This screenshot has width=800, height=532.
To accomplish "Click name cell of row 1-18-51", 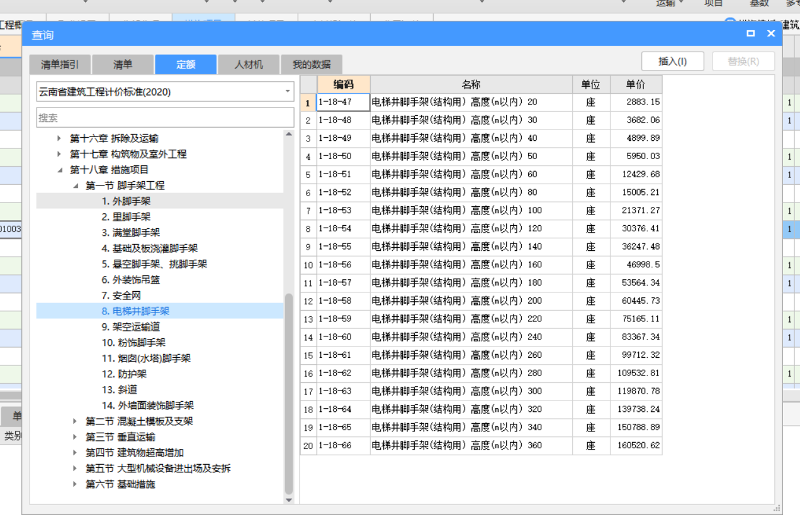I will [x=471, y=174].
